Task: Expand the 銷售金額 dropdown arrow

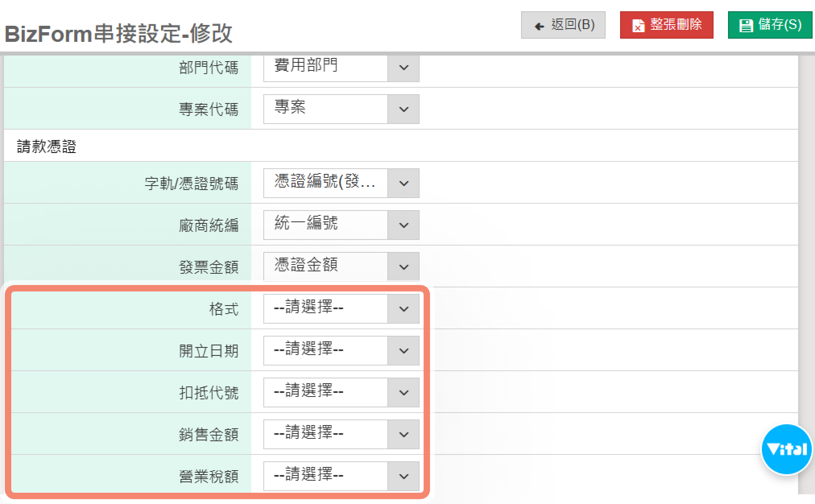Action: 403,434
